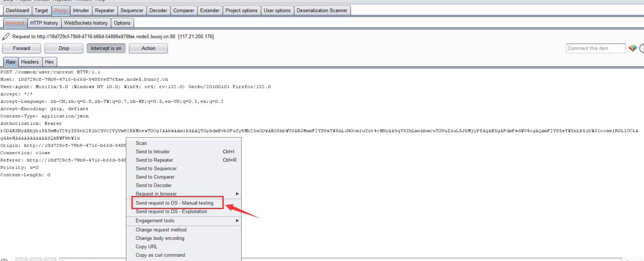Switch to the Hex view tab
Screen dimensions: 644x261
click(49, 62)
